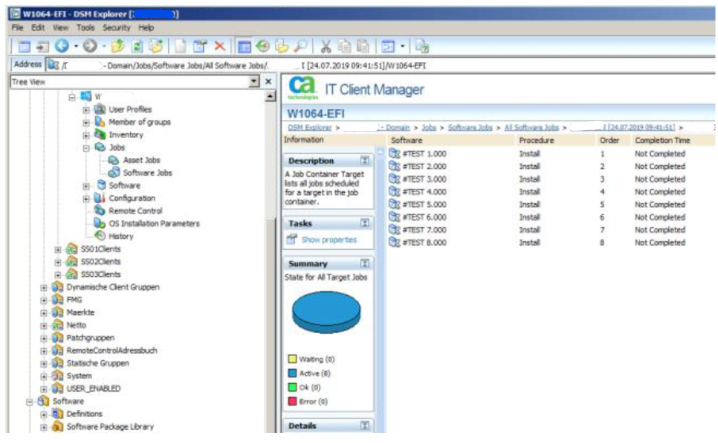718x443 pixels.
Task: Open the Tools menu
Action: 85,27
